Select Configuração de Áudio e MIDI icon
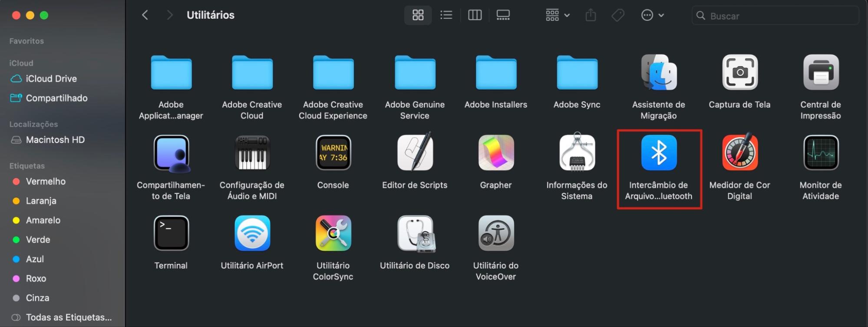Screen dimensions: 868x327 (x=252, y=153)
